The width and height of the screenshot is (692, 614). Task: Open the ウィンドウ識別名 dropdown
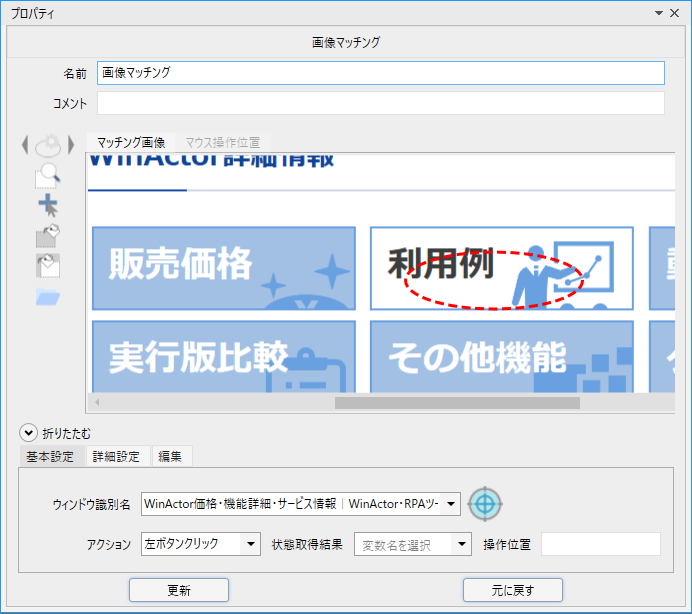[450, 504]
